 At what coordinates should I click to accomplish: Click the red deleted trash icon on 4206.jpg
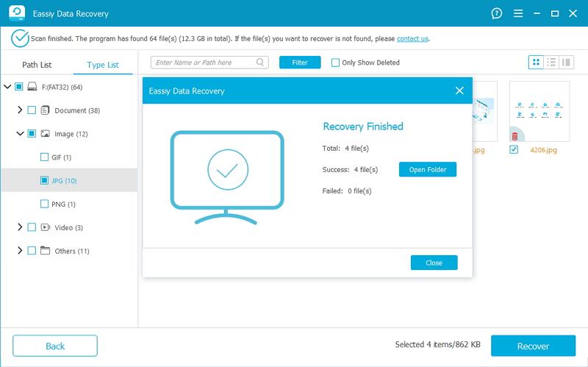point(514,136)
